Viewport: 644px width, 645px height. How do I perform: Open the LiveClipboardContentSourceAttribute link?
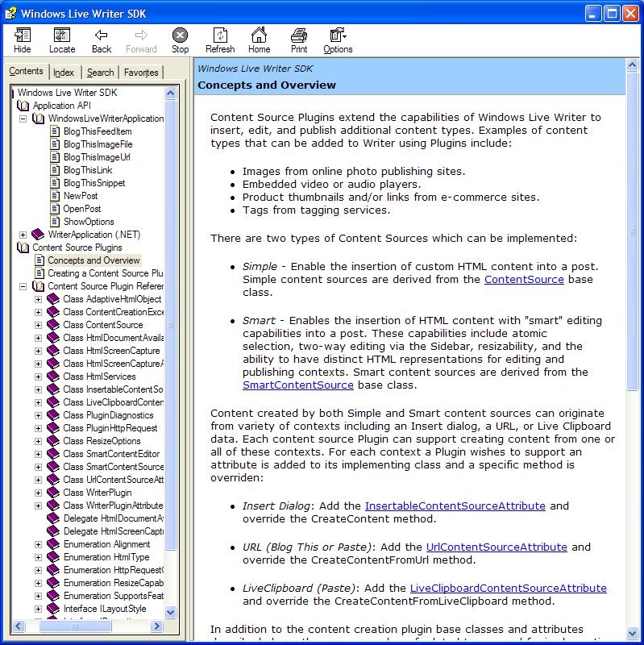509,588
